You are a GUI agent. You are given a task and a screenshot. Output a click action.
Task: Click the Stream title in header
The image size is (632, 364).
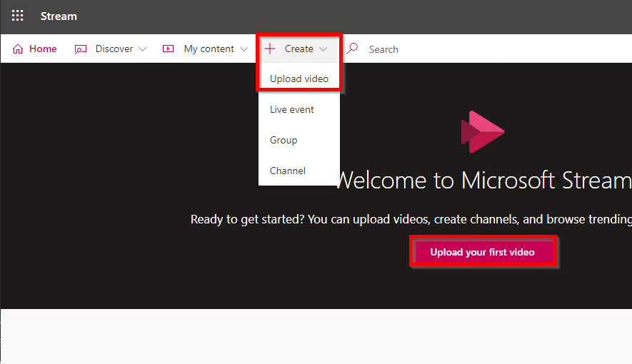coord(59,16)
